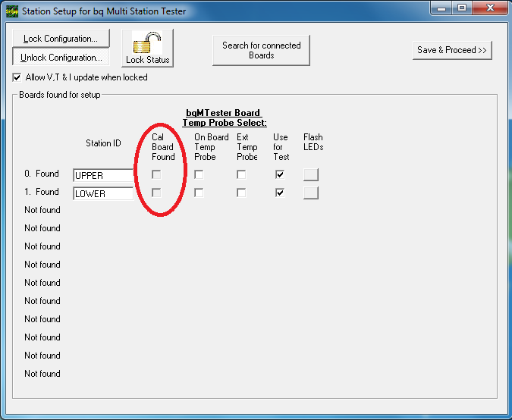Click the 'Flash LEDs' column header
The width and height of the screenshot is (512, 420).
point(313,142)
